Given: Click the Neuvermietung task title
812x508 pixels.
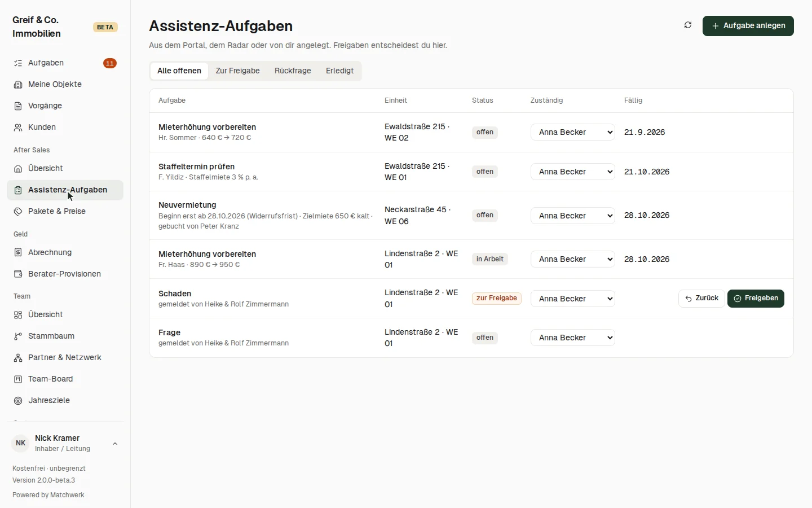Looking at the screenshot, I should 187,205.
